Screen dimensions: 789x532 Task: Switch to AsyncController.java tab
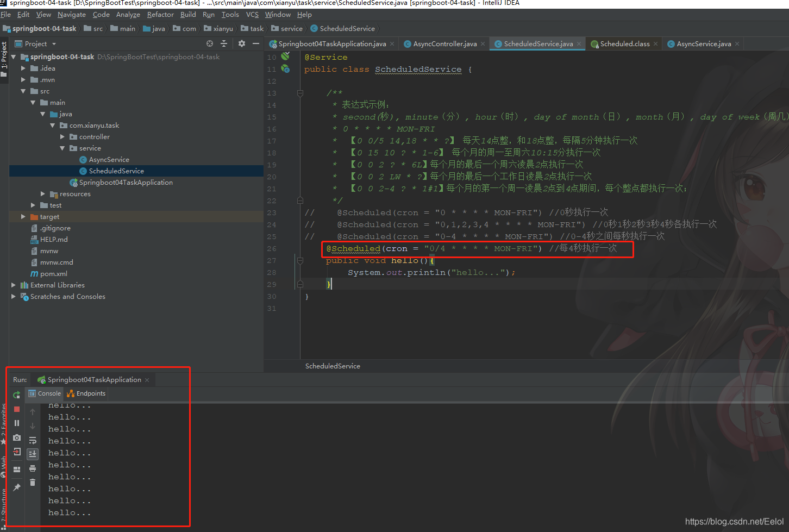(x=444, y=43)
